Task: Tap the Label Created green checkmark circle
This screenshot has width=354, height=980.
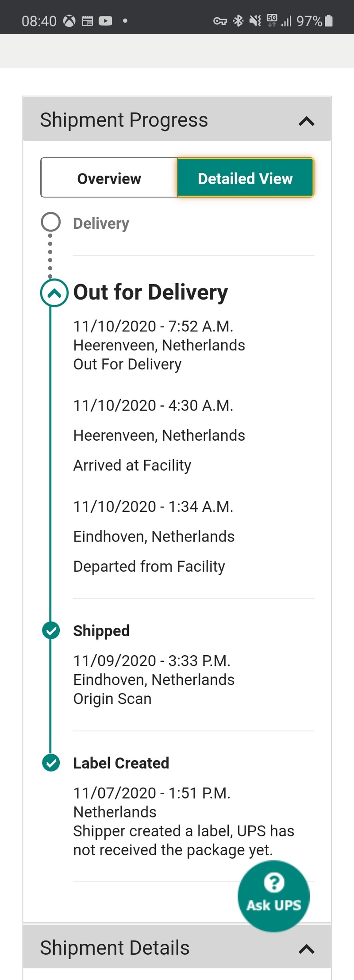Action: [x=51, y=763]
